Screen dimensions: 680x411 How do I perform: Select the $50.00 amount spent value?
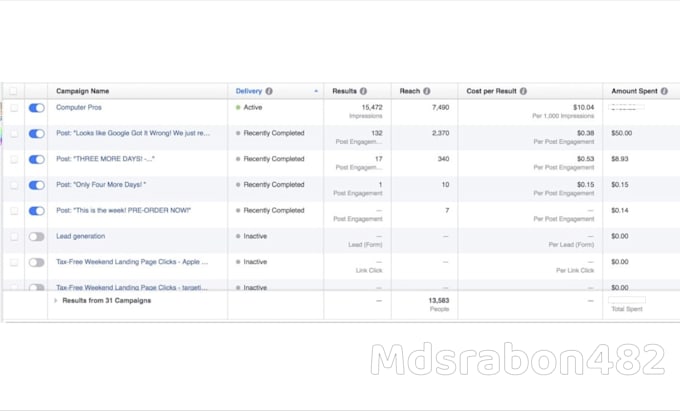tap(621, 133)
